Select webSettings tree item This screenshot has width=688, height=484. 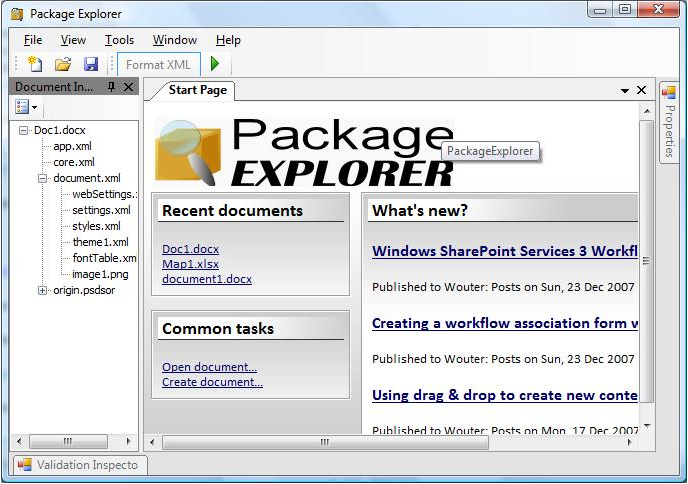pyautogui.click(x=104, y=194)
